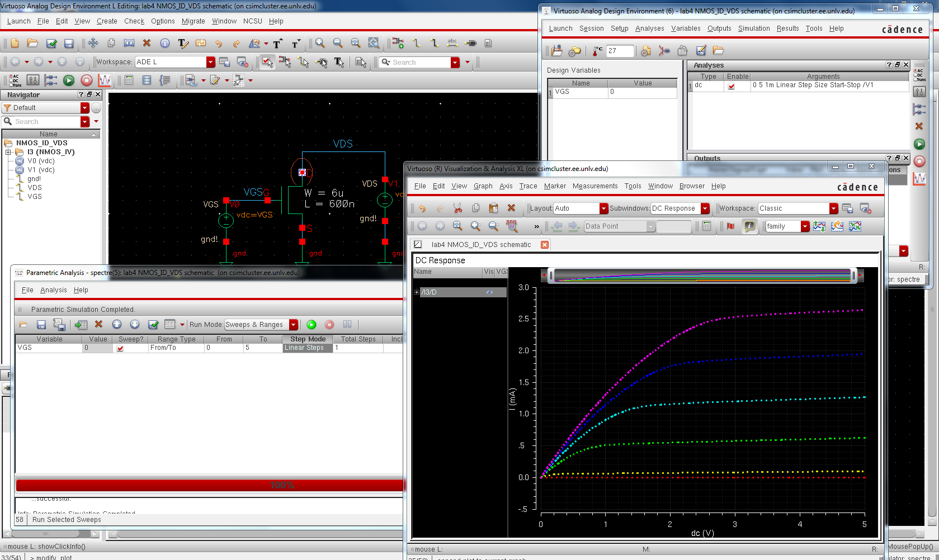The height and width of the screenshot is (560, 939).
Task: Click green Run icon in Parametric Analysis toolbar
Action: 312,325
